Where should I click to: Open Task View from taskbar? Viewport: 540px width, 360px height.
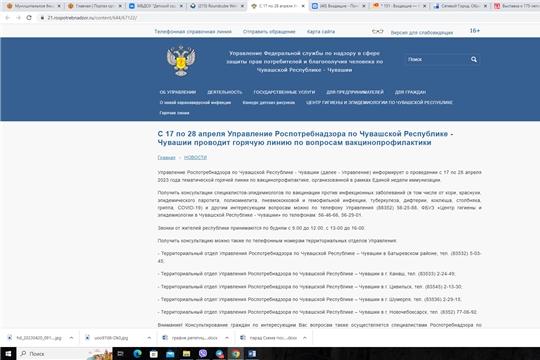tap(121, 354)
